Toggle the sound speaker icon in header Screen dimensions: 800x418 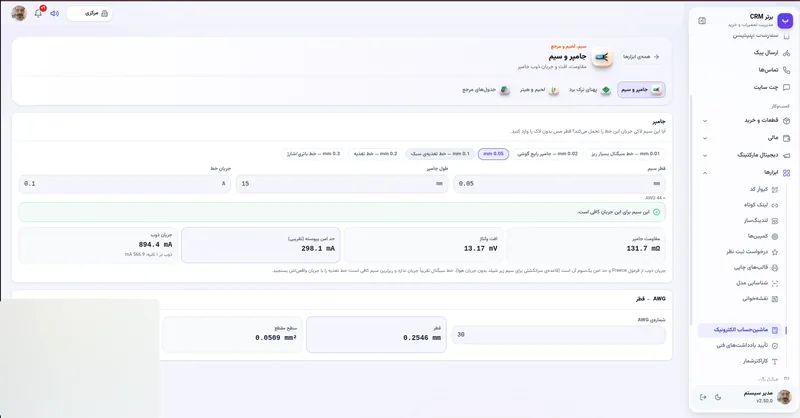tap(55, 13)
